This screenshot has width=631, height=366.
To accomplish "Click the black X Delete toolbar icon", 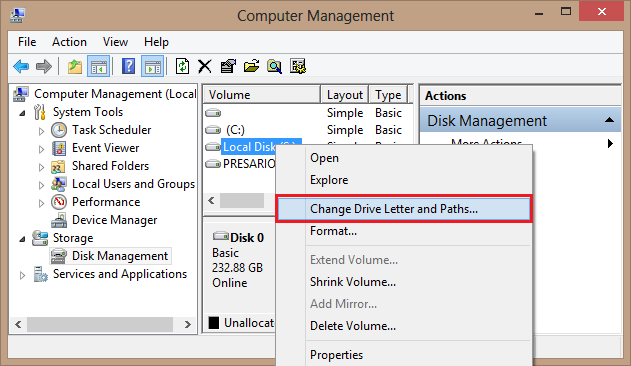I will 205,66.
